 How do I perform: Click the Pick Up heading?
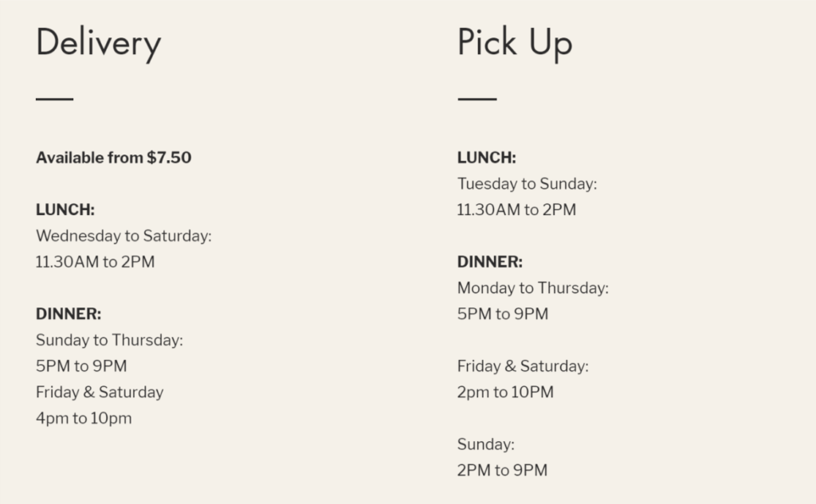(x=514, y=42)
